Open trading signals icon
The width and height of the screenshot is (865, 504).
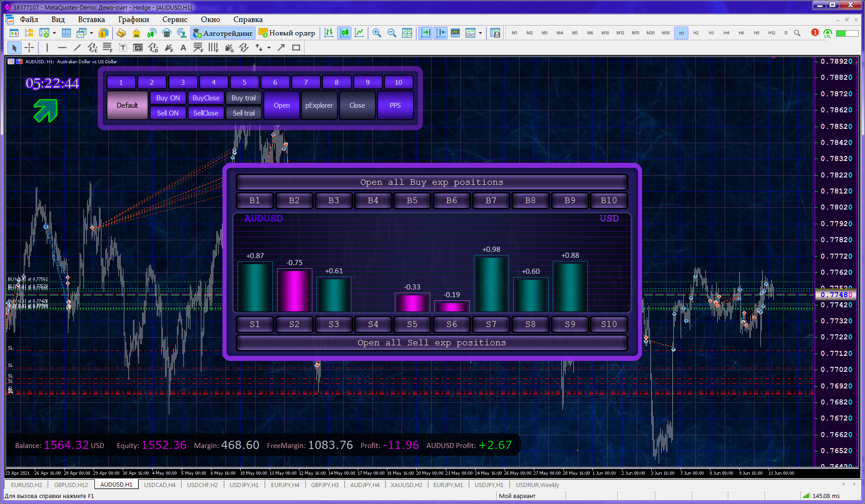click(x=151, y=33)
